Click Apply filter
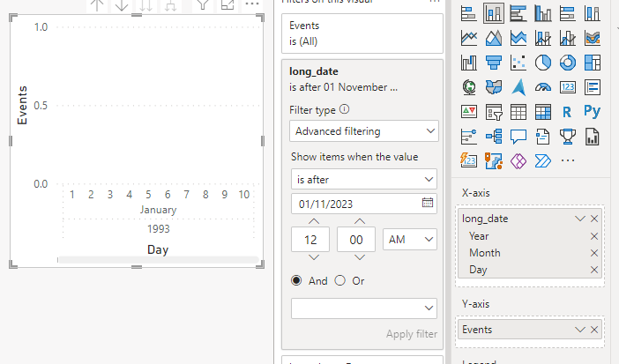The width and height of the screenshot is (619, 364). point(412,334)
